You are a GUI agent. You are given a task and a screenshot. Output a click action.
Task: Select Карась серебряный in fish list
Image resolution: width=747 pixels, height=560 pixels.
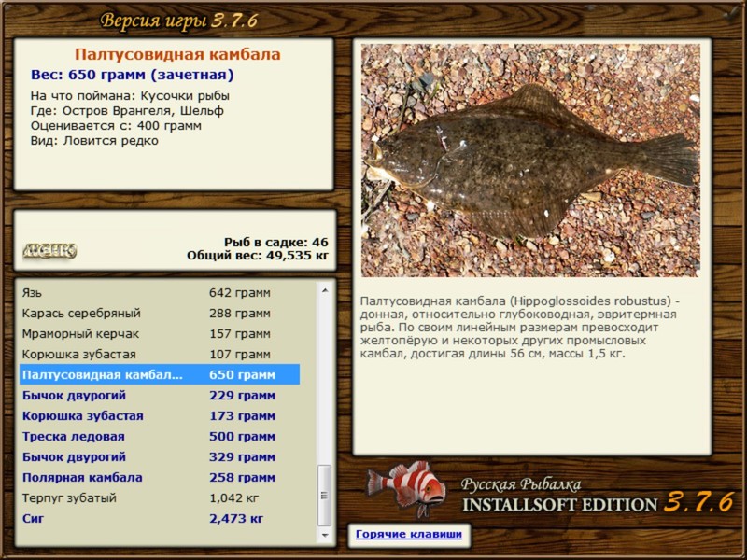[160, 314]
